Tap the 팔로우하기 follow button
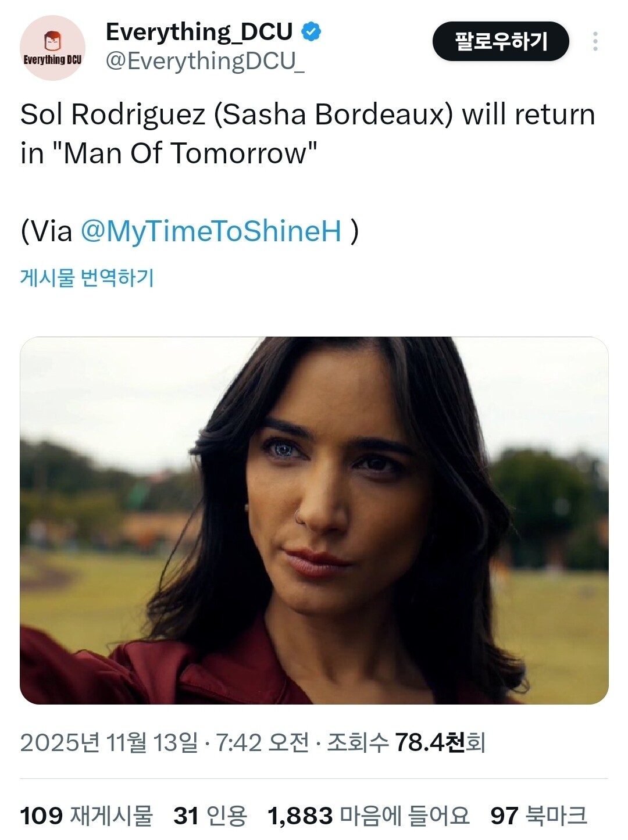The width and height of the screenshot is (628, 840). point(500,41)
